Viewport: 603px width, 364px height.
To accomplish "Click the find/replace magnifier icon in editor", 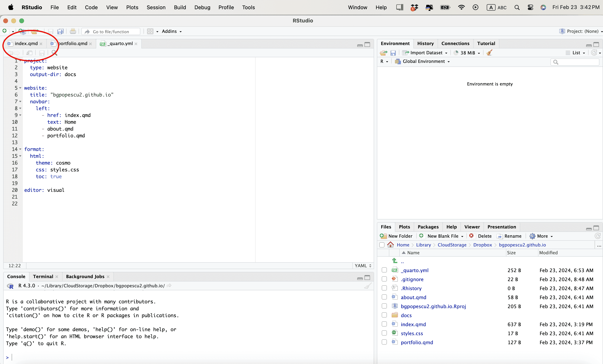I will coord(54,53).
